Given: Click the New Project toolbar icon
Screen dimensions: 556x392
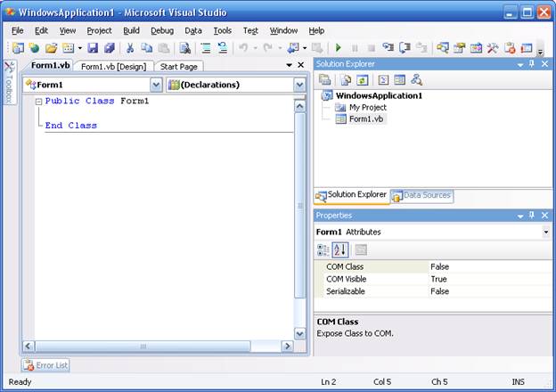Looking at the screenshot, I should coord(18,47).
